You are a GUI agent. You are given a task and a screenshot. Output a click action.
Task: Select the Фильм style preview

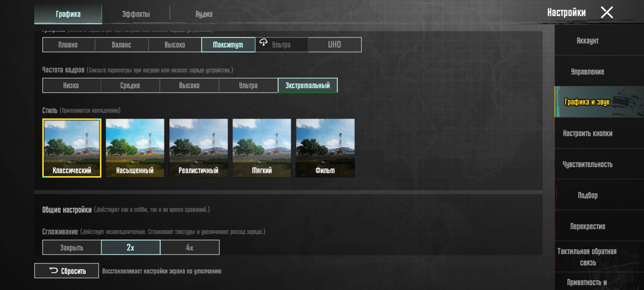tap(325, 148)
